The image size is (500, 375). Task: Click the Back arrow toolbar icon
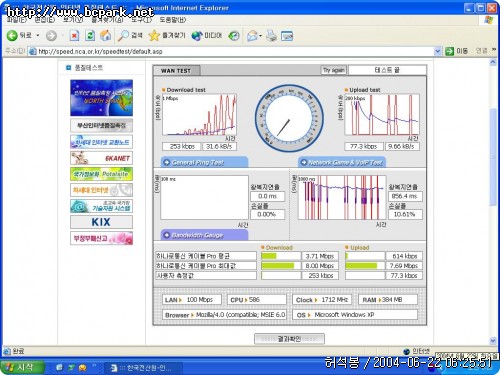(12, 35)
